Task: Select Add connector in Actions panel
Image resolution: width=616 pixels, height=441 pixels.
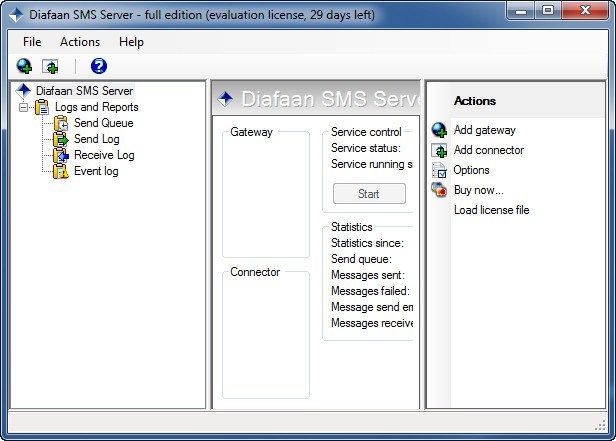Action: point(489,150)
